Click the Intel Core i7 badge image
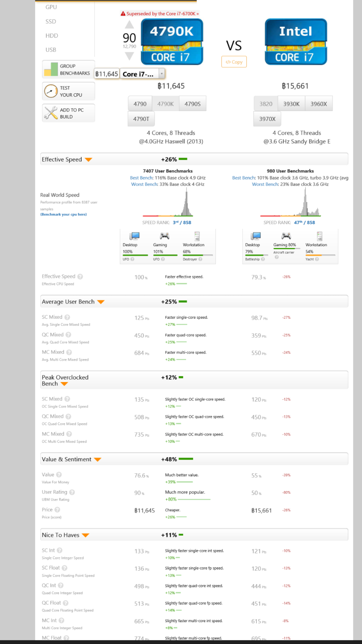The height and width of the screenshot is (644, 362). pos(296,42)
